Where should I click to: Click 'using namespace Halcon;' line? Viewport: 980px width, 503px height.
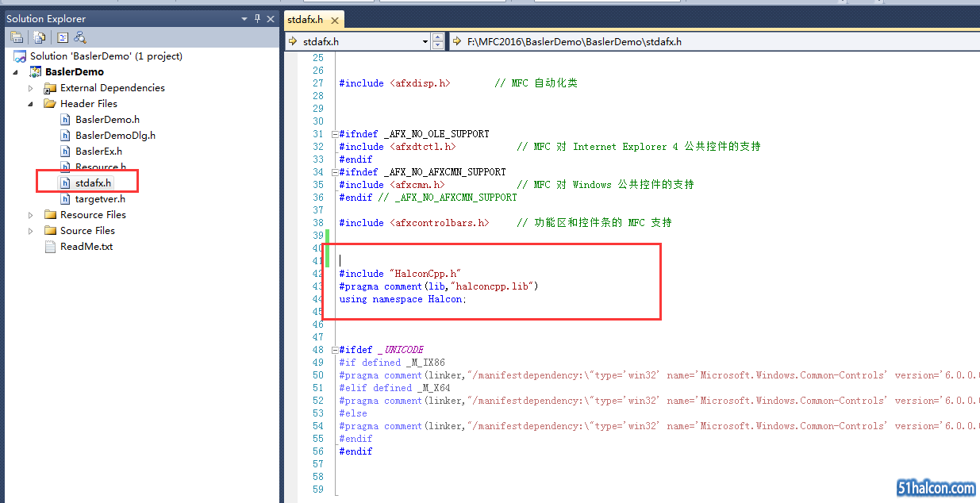pos(403,299)
